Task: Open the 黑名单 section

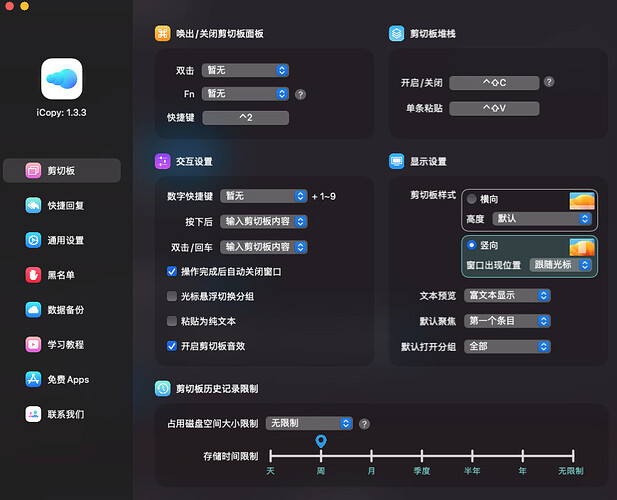Action: (62, 275)
